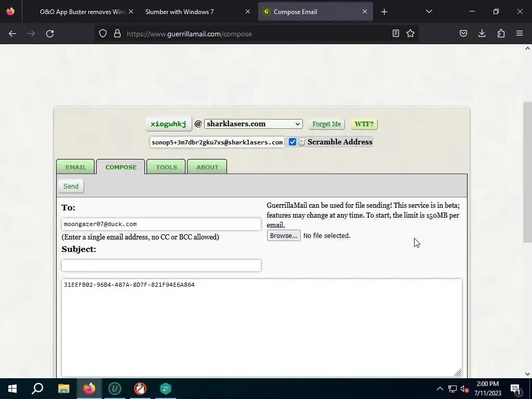Open the Windows Start menu
532x399 pixels.
tap(12, 389)
